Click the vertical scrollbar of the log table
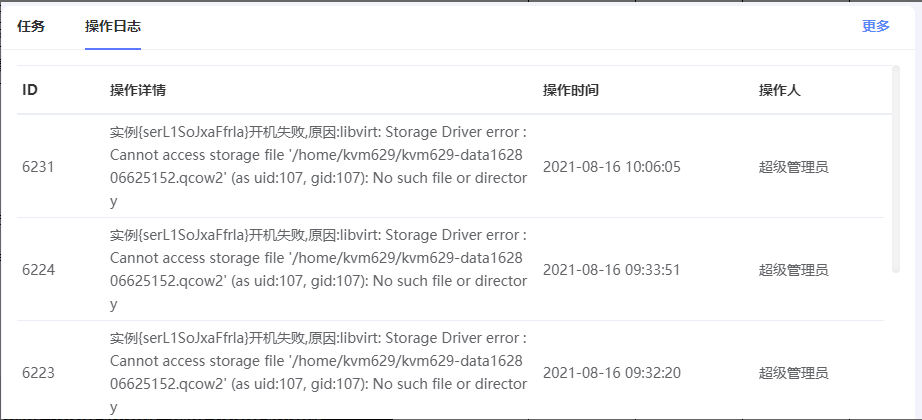The height and width of the screenshot is (420, 922). point(896,169)
